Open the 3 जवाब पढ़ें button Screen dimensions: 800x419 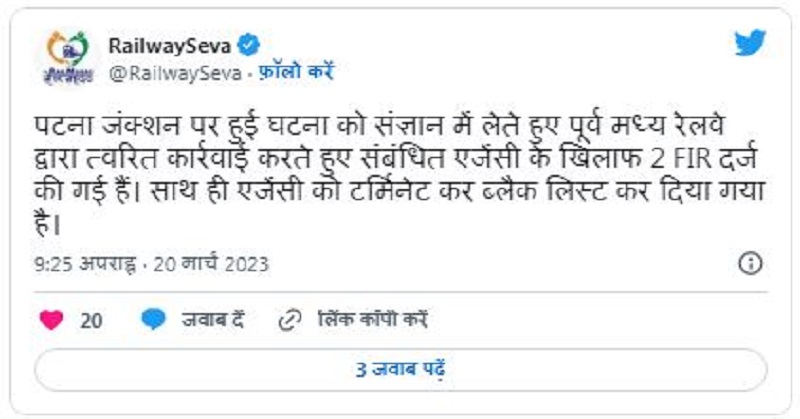pos(400,369)
